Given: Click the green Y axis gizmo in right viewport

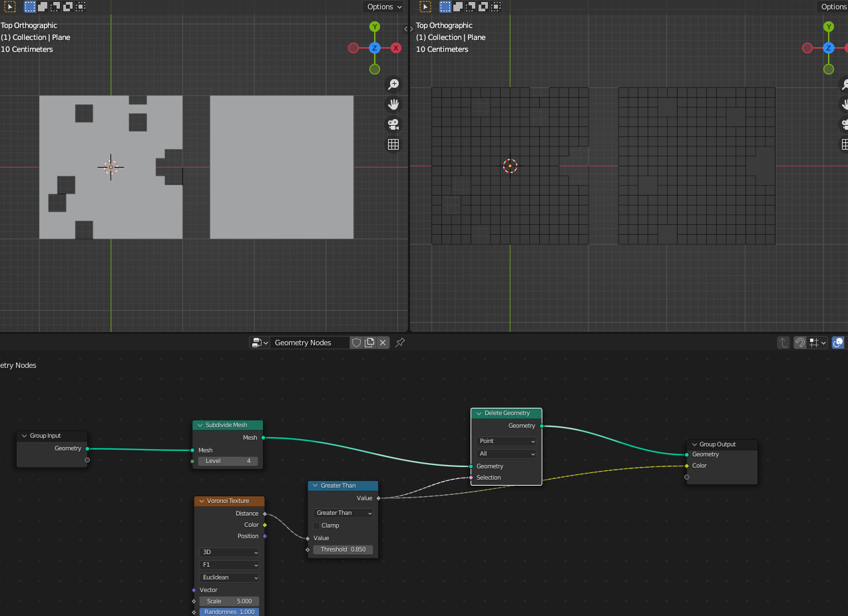Looking at the screenshot, I should 829,27.
